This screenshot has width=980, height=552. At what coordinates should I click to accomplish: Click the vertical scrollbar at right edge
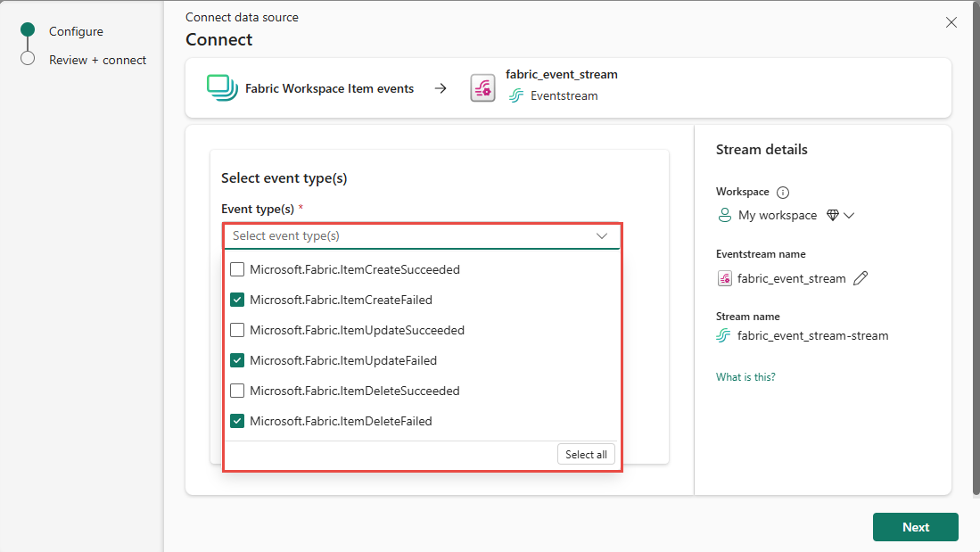click(x=976, y=250)
